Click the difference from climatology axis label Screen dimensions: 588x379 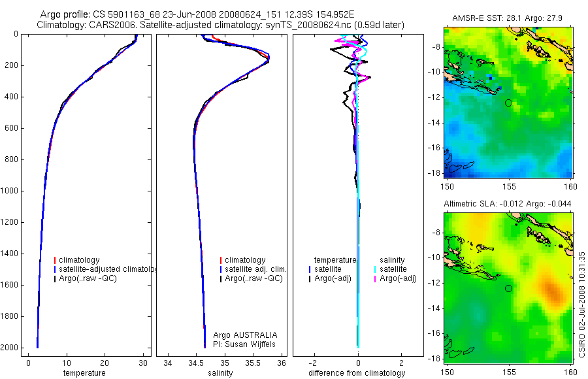click(x=357, y=373)
